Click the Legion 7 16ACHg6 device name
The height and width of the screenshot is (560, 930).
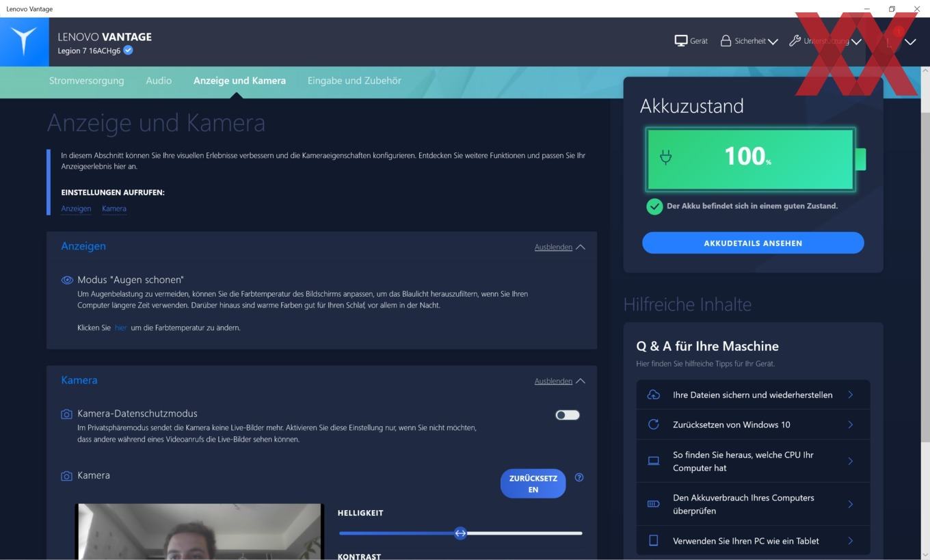click(89, 51)
